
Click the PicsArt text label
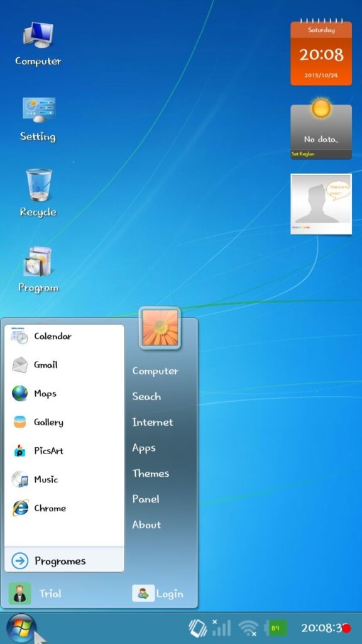[x=48, y=450]
